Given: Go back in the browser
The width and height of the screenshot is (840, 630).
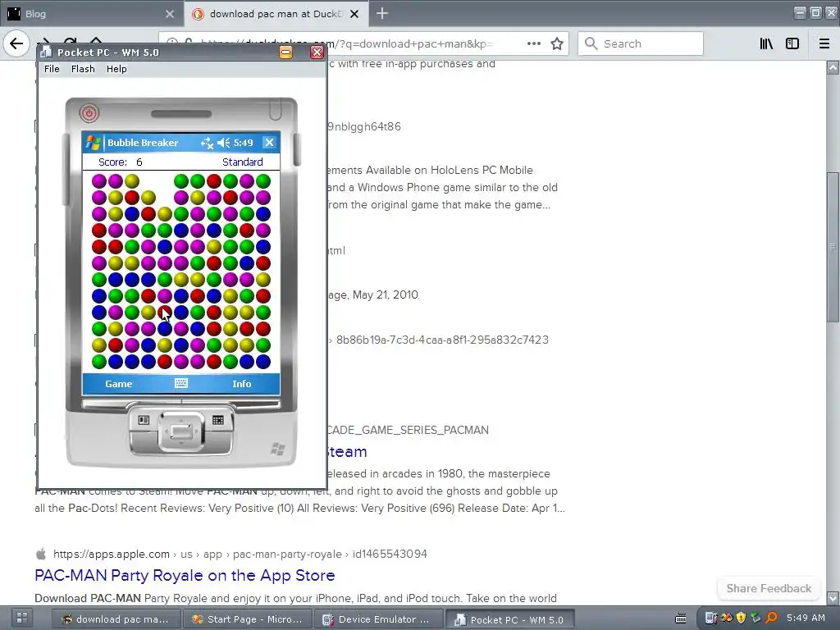Looking at the screenshot, I should click(16, 43).
